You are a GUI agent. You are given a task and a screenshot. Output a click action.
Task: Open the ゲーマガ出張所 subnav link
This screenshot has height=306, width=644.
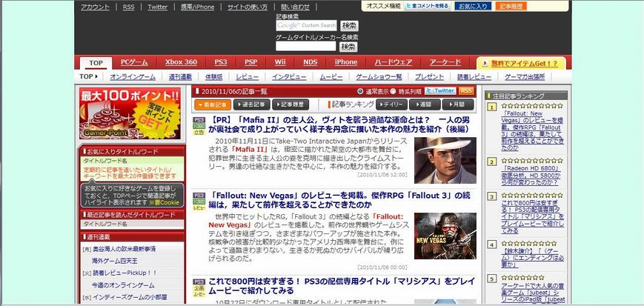[525, 77]
